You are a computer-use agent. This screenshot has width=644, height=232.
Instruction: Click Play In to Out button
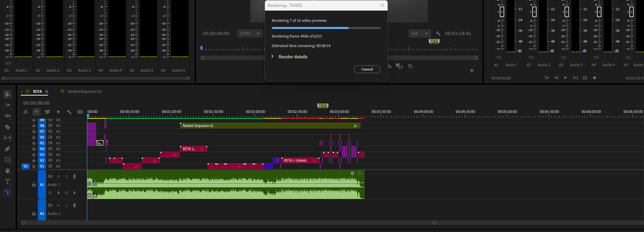point(575,78)
